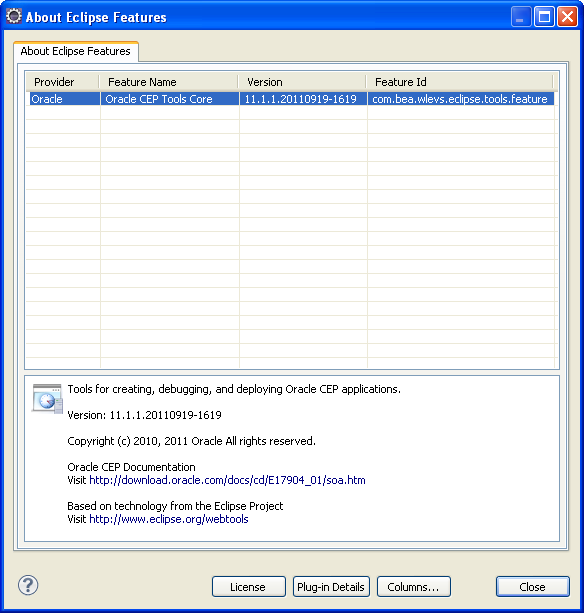
Task: Click the help question mark icon
Action: [28, 585]
